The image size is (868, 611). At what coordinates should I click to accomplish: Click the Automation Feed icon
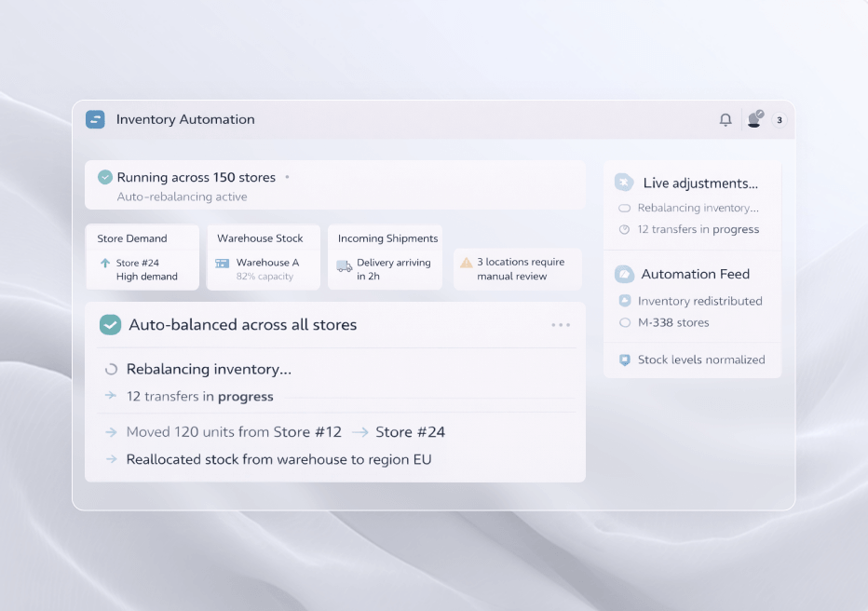624,274
